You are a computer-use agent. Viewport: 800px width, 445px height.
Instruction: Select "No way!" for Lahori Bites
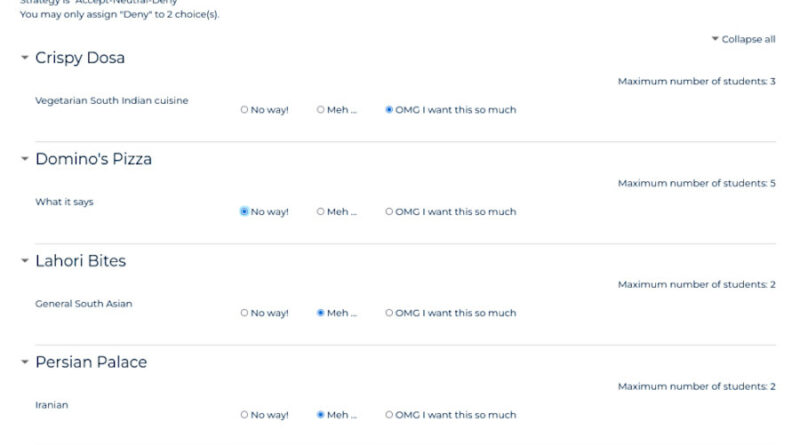click(x=244, y=313)
